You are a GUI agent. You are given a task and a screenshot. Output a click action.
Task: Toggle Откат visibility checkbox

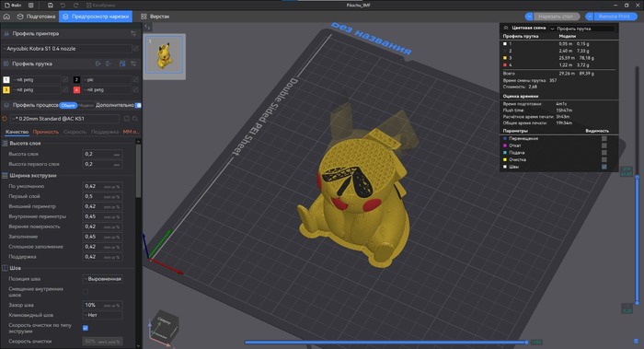[604, 145]
